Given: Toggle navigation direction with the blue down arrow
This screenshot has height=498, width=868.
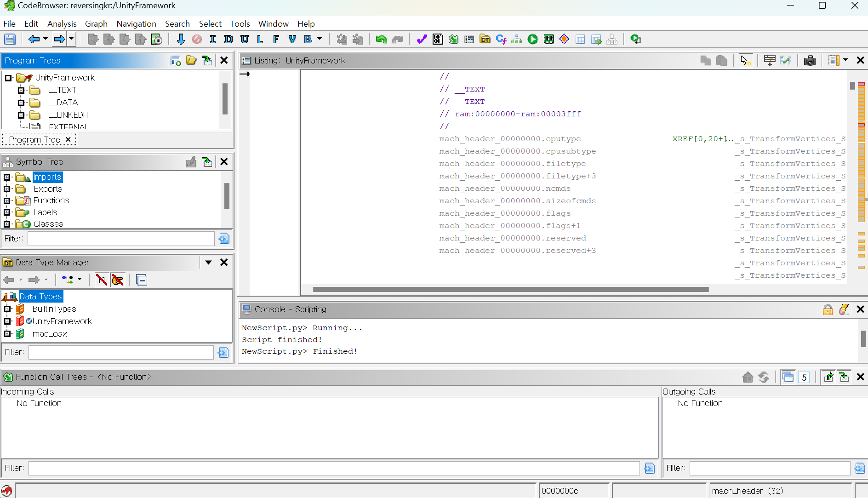Looking at the screenshot, I should click(x=181, y=40).
